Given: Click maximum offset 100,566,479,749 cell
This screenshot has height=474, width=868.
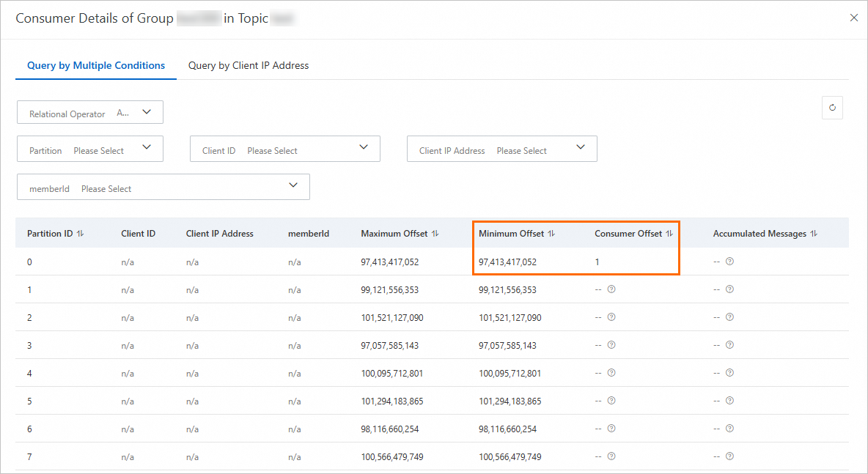Looking at the screenshot, I should (x=392, y=457).
